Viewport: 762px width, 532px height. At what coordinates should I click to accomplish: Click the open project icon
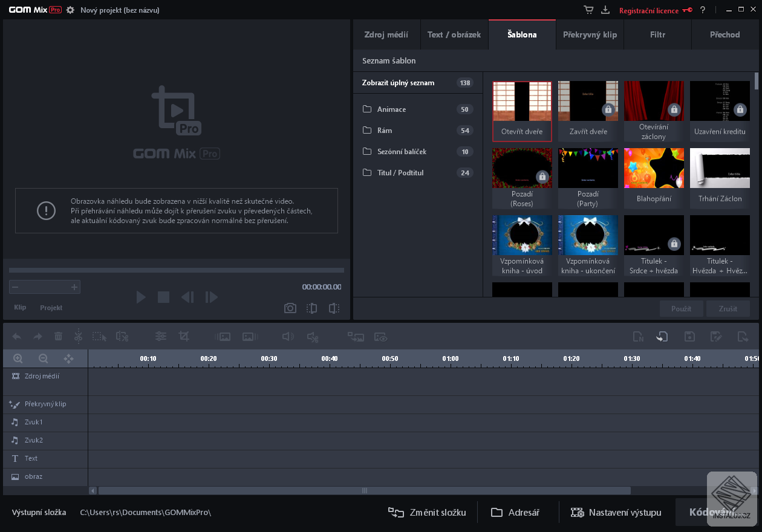662,337
